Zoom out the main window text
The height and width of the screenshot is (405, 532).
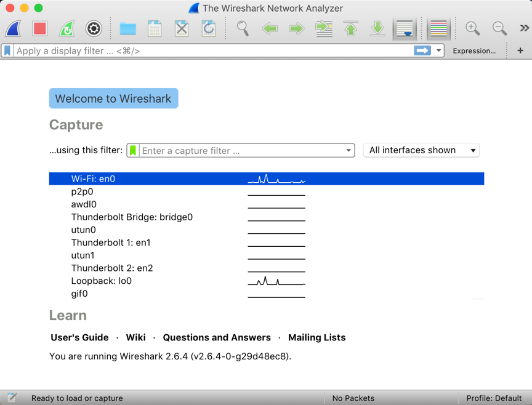click(500, 28)
